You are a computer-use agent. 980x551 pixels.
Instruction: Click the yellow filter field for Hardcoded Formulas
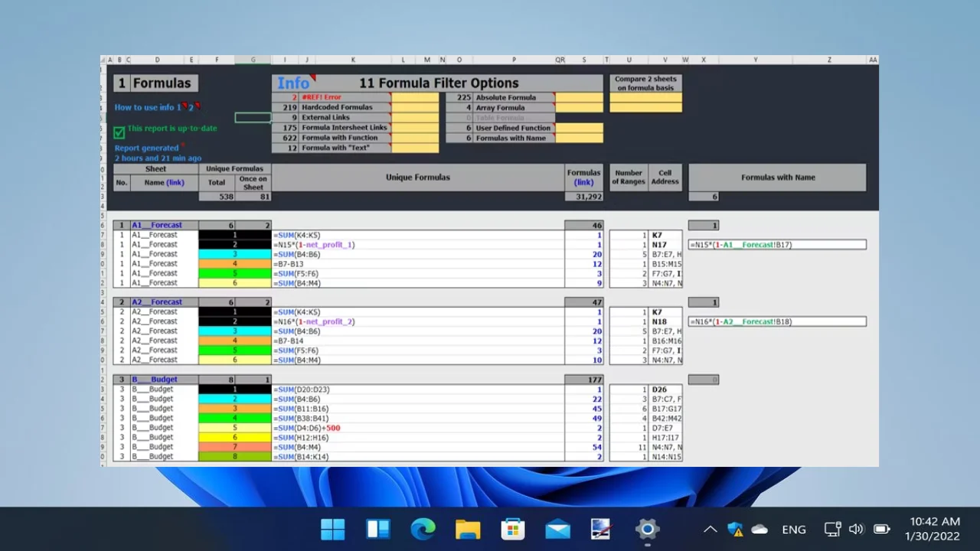415,107
